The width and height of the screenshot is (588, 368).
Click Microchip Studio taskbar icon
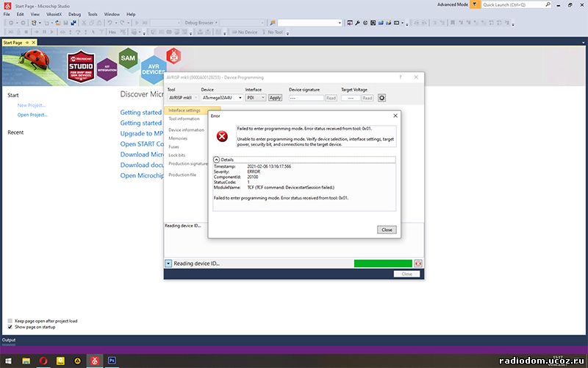point(95,361)
